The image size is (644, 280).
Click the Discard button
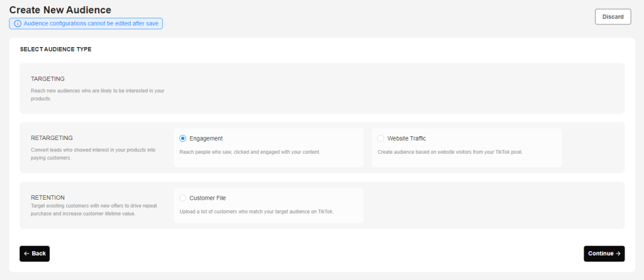[x=613, y=17]
